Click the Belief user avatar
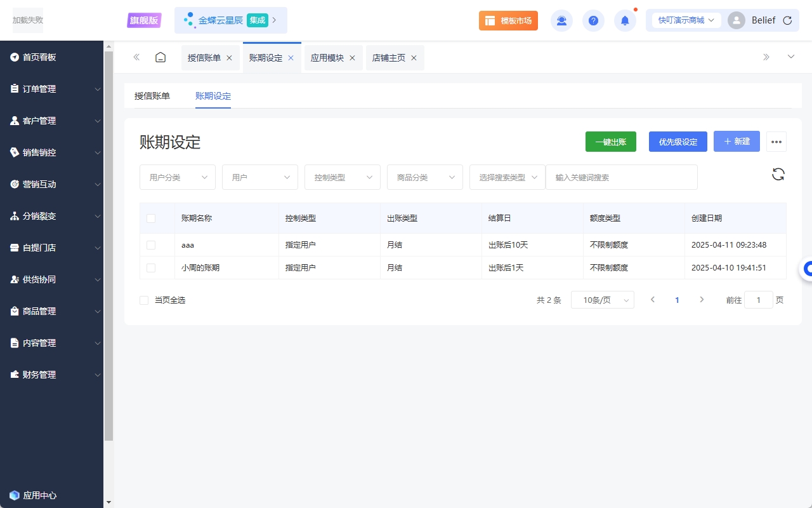812x508 pixels. tap(737, 20)
